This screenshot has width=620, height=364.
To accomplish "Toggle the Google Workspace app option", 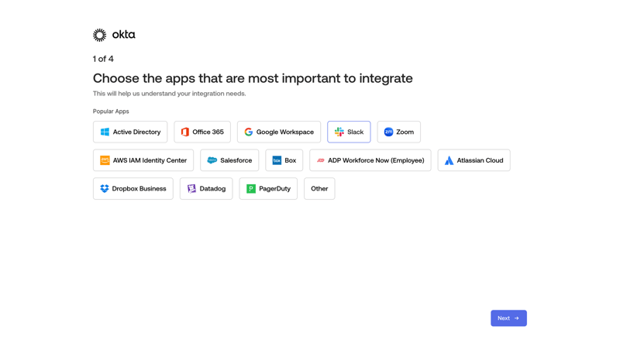I will click(x=279, y=132).
